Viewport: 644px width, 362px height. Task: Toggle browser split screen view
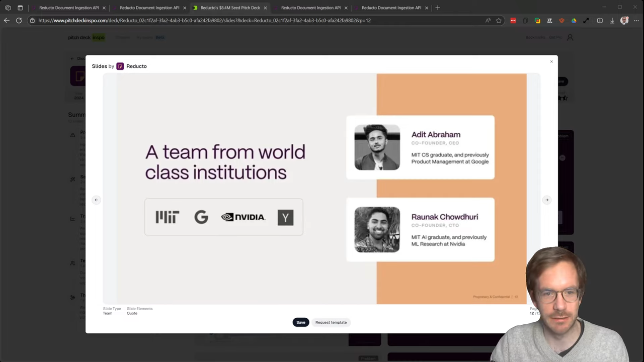click(600, 20)
